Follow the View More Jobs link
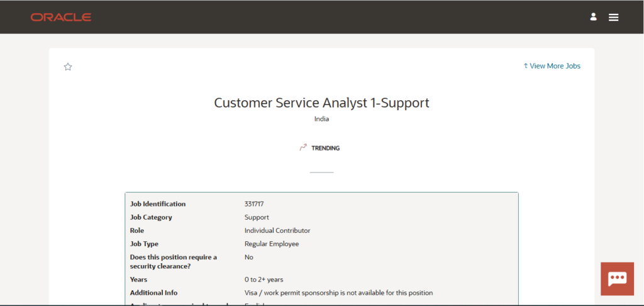Viewport: 644px width, 306px height. point(552,66)
